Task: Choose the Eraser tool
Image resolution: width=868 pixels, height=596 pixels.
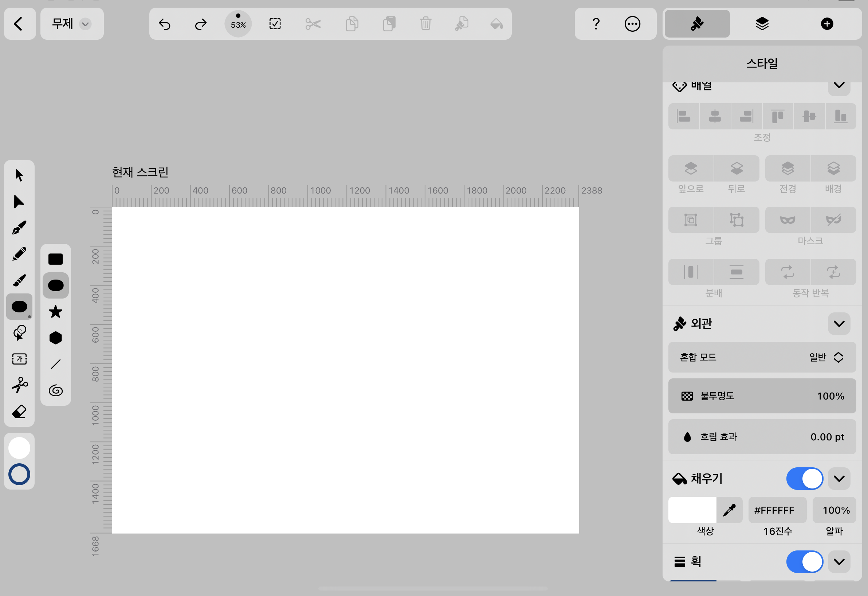Action: point(19,412)
